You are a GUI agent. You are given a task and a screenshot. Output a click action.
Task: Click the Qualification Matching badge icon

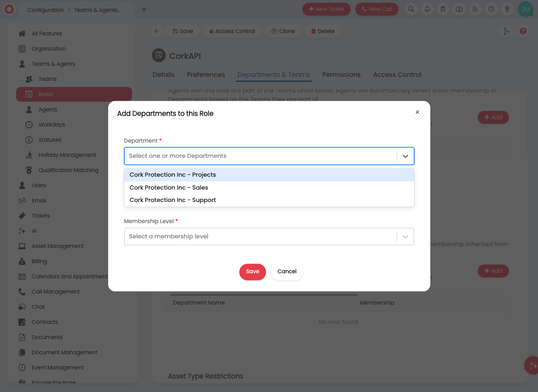coord(29,170)
